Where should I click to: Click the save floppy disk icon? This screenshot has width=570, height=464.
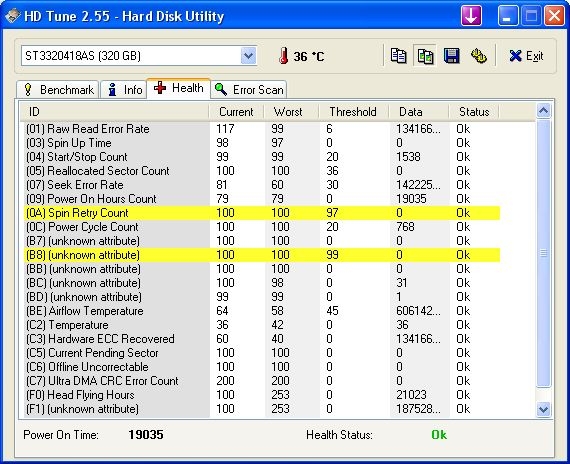tap(451, 56)
